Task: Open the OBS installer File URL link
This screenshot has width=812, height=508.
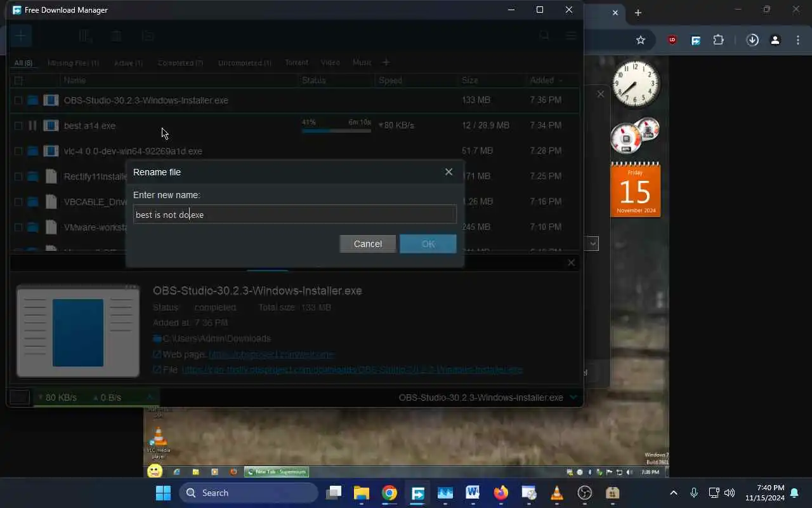Action: [x=352, y=370]
